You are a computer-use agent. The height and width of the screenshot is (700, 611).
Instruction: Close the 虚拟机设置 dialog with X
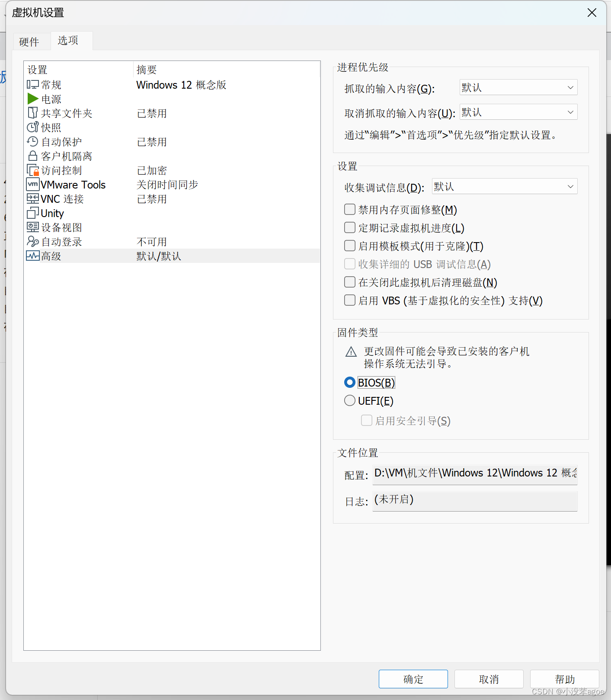click(x=592, y=13)
